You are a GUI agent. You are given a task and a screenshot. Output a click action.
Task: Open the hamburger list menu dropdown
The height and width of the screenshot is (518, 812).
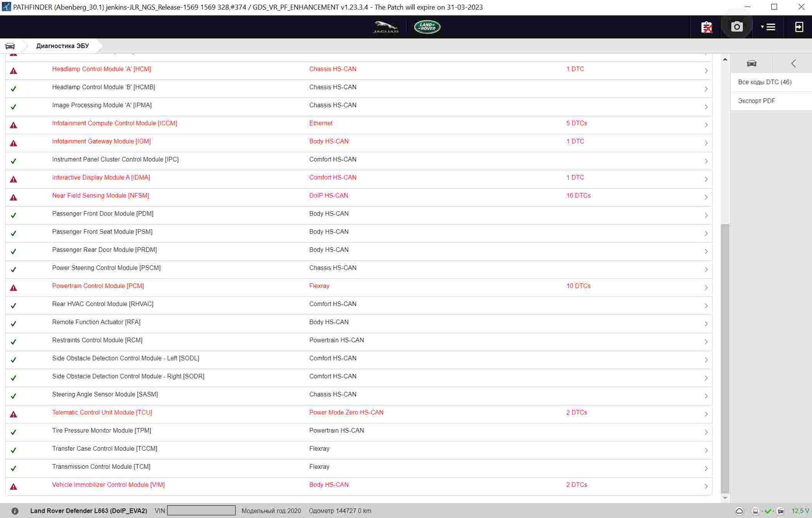(768, 27)
